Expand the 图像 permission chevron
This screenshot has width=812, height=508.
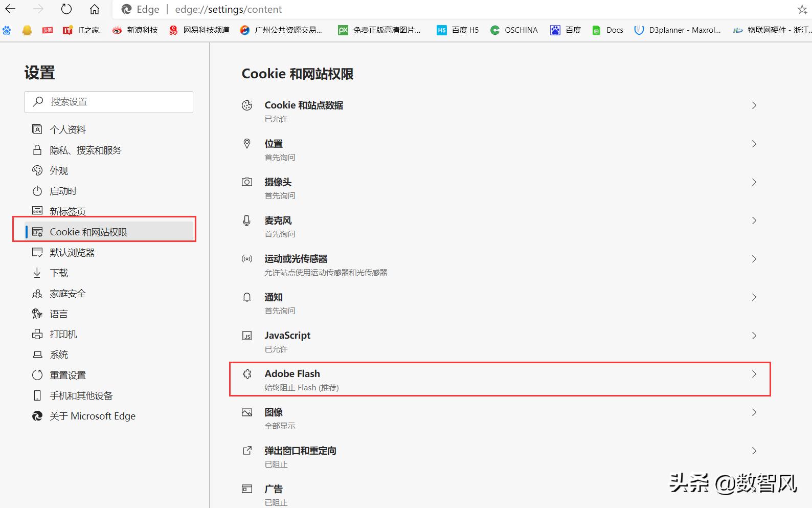click(754, 412)
